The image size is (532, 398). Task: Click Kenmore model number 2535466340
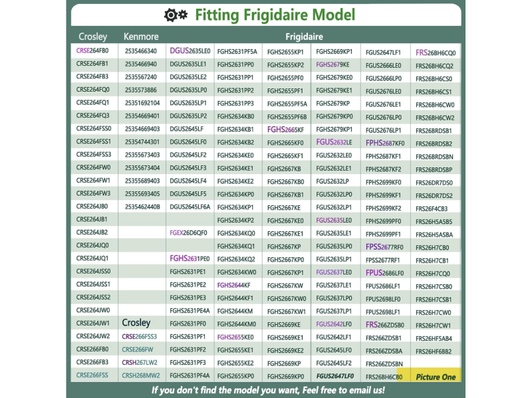(x=141, y=51)
